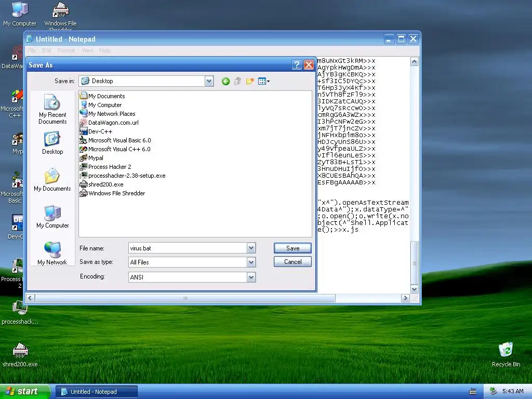Image resolution: width=532 pixels, height=399 pixels.
Task: Select My Network in the places bar
Action: point(52,254)
